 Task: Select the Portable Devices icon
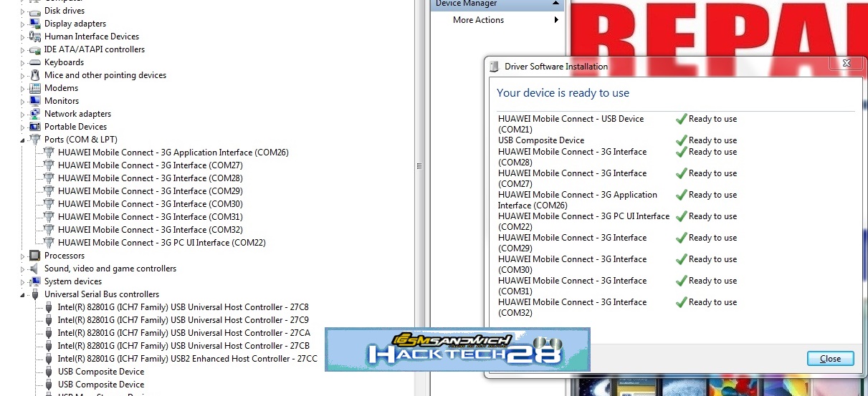click(34, 127)
